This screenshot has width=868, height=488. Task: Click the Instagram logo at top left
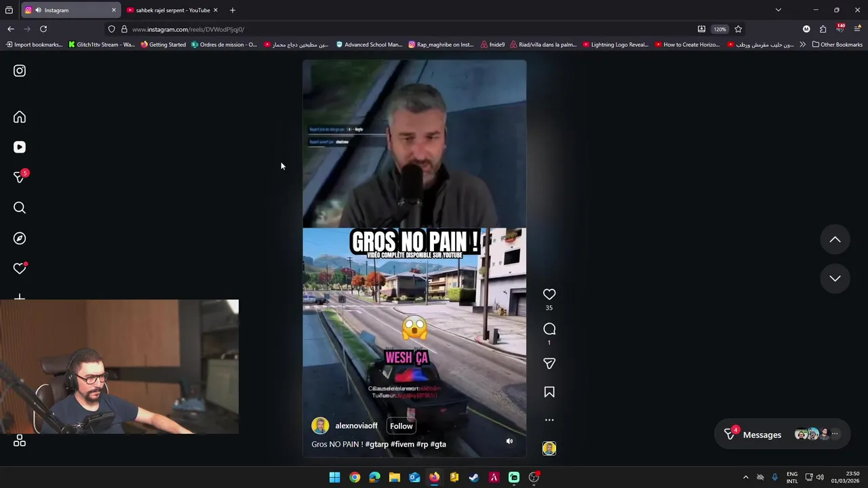[x=20, y=70]
